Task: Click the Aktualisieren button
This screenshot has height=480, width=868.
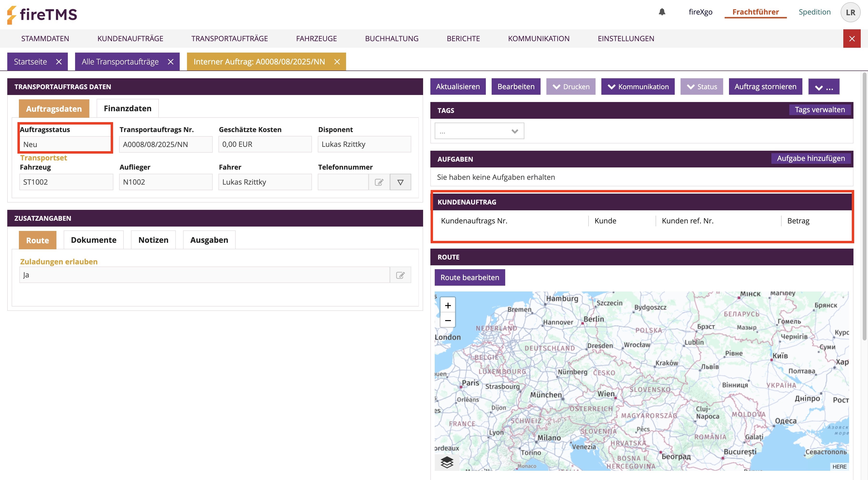Action: click(x=458, y=87)
